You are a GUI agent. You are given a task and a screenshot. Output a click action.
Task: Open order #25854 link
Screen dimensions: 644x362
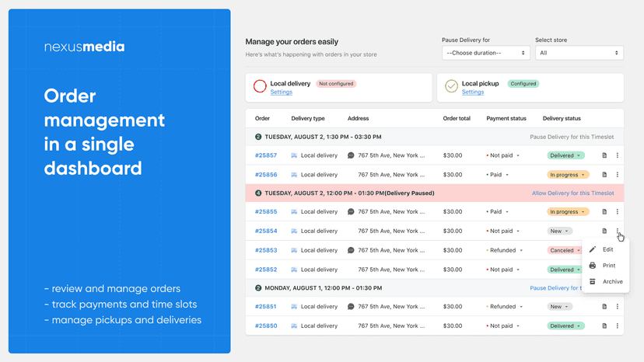point(266,231)
